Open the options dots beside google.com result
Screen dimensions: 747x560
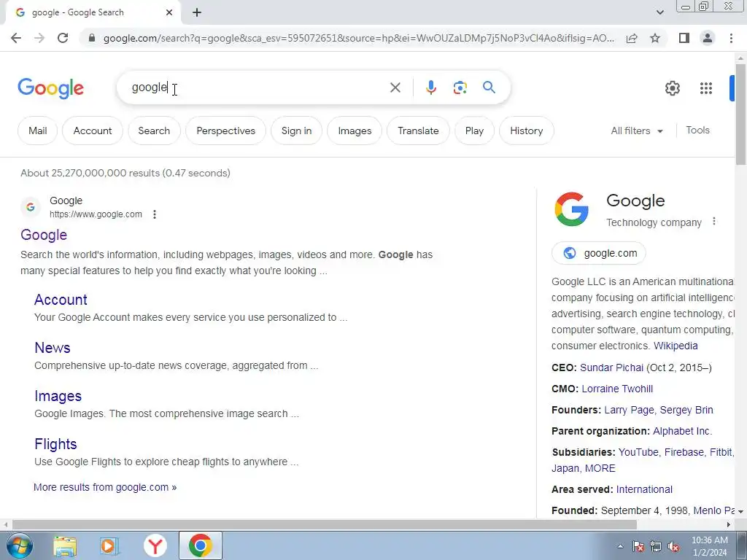click(155, 214)
